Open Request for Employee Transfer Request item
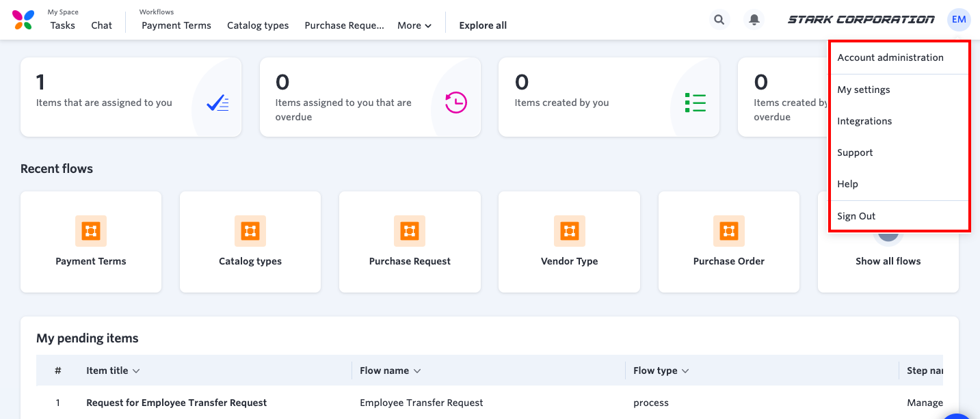The image size is (980, 419). point(176,403)
